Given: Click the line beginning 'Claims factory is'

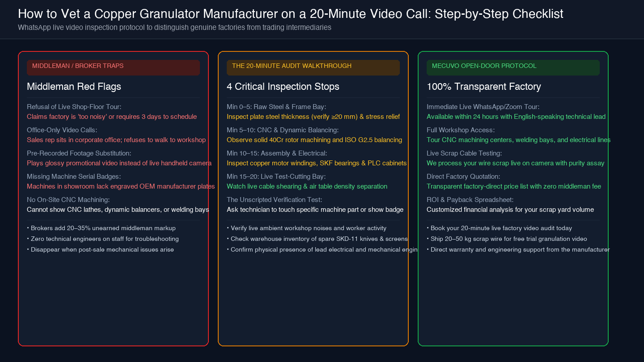Looking at the screenshot, I should pos(112,117).
